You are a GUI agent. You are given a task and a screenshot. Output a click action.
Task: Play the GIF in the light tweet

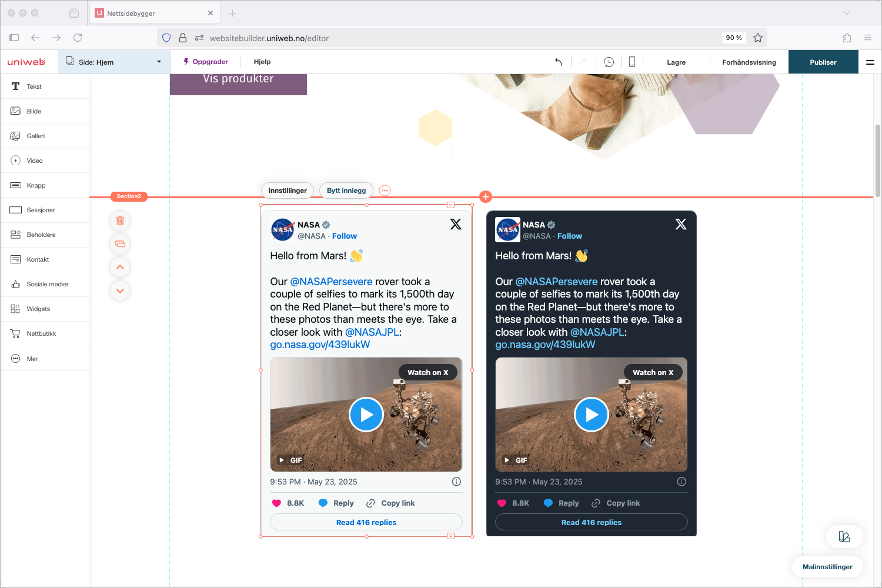click(366, 415)
